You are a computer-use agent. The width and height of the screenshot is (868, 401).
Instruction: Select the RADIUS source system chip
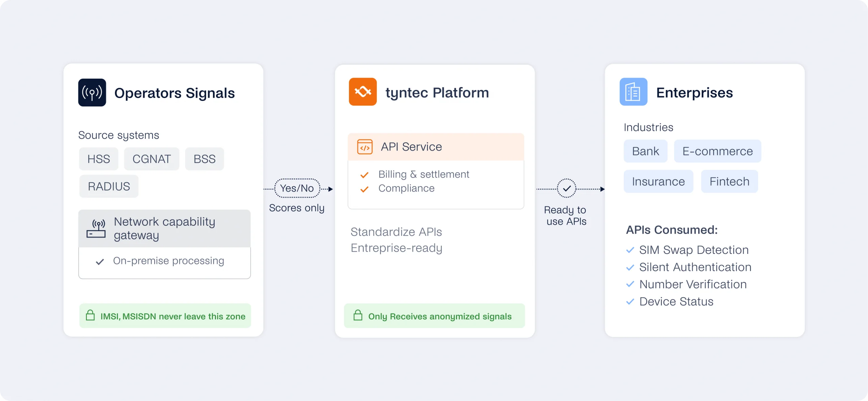coord(109,186)
